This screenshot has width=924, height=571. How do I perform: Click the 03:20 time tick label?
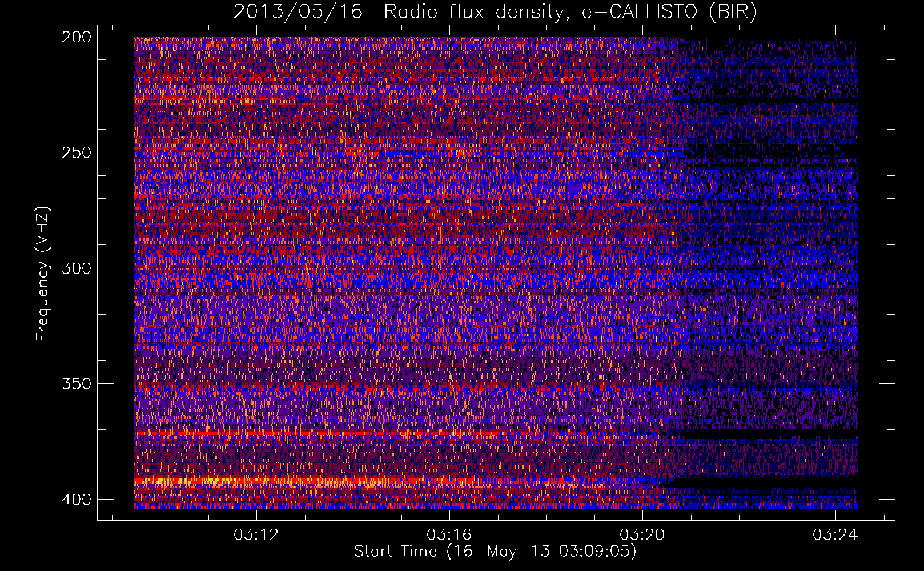pyautogui.click(x=642, y=535)
